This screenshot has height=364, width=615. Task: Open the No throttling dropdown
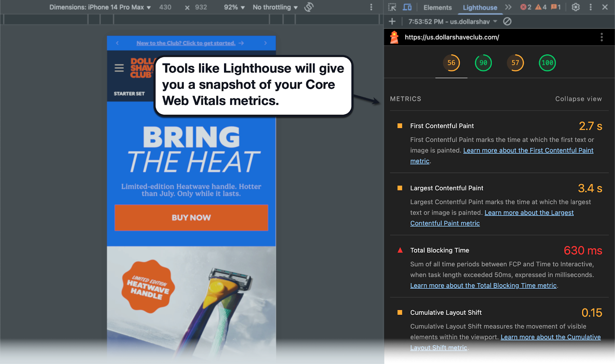[x=275, y=7]
